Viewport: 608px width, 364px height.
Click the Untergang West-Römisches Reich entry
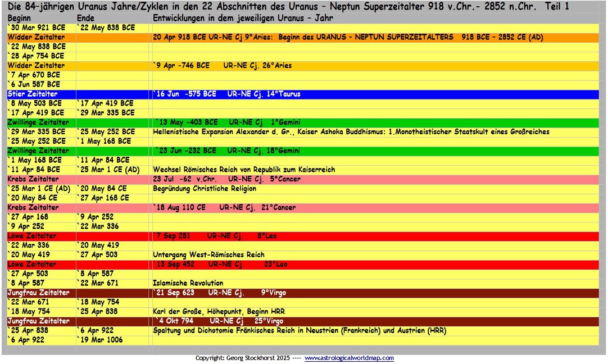208,254
